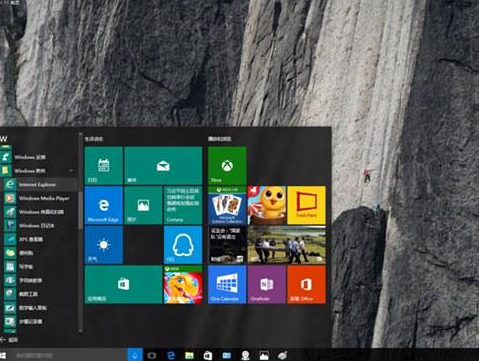
Task: Click the scrollbar up arrow above apps list
Action: (80, 134)
